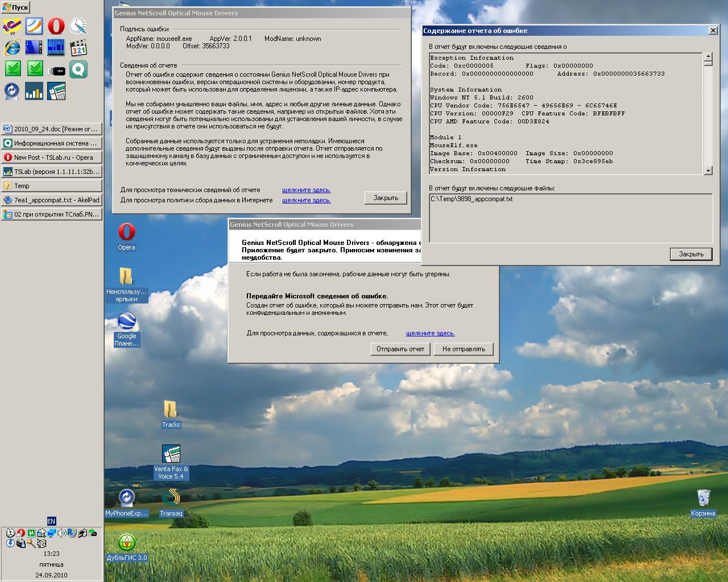Image resolution: width=728 pixels, height=582 pixels.
Task: Click Отправить отчет to send the report
Action: [x=400, y=349]
